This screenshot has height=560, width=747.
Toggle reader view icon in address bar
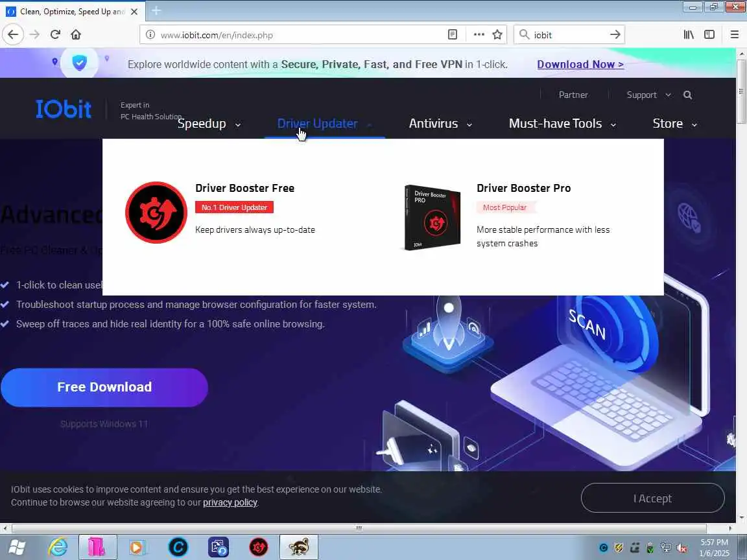coord(452,35)
